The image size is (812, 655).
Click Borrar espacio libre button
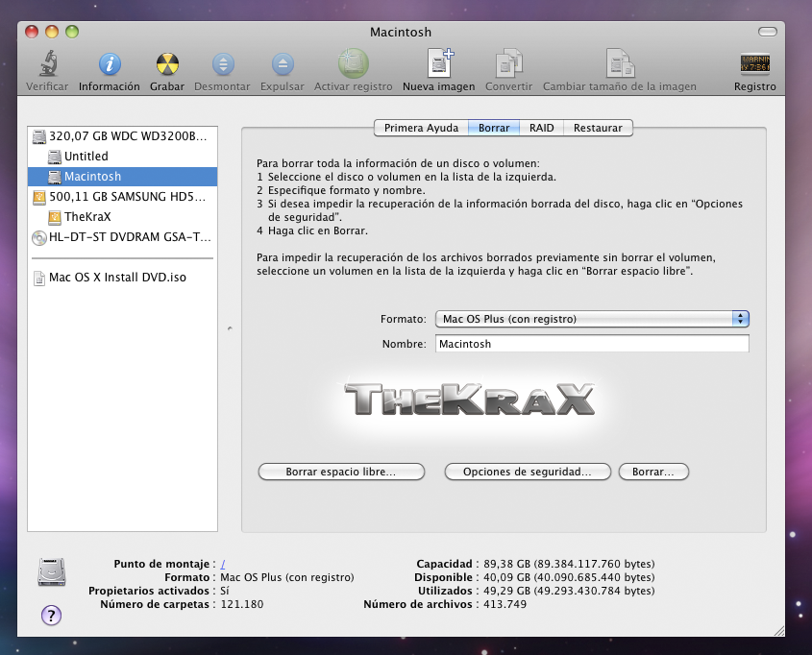341,472
